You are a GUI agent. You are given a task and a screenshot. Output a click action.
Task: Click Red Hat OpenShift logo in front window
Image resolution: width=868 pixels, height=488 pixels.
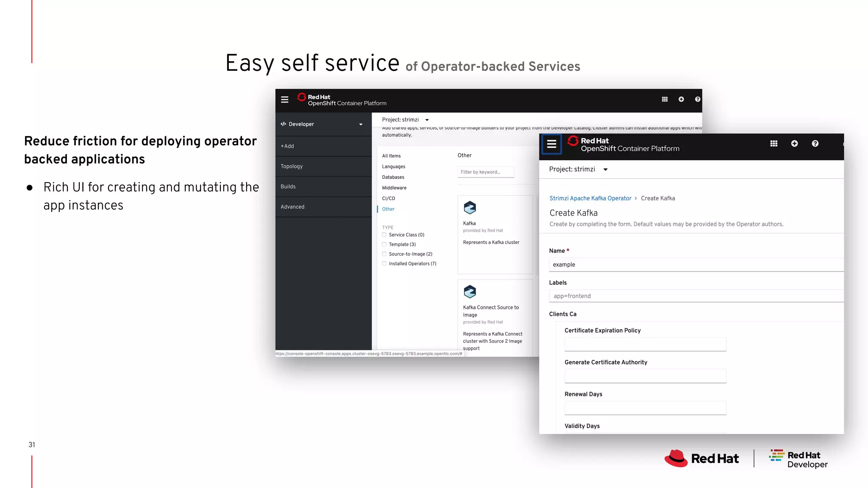pyautogui.click(x=623, y=144)
